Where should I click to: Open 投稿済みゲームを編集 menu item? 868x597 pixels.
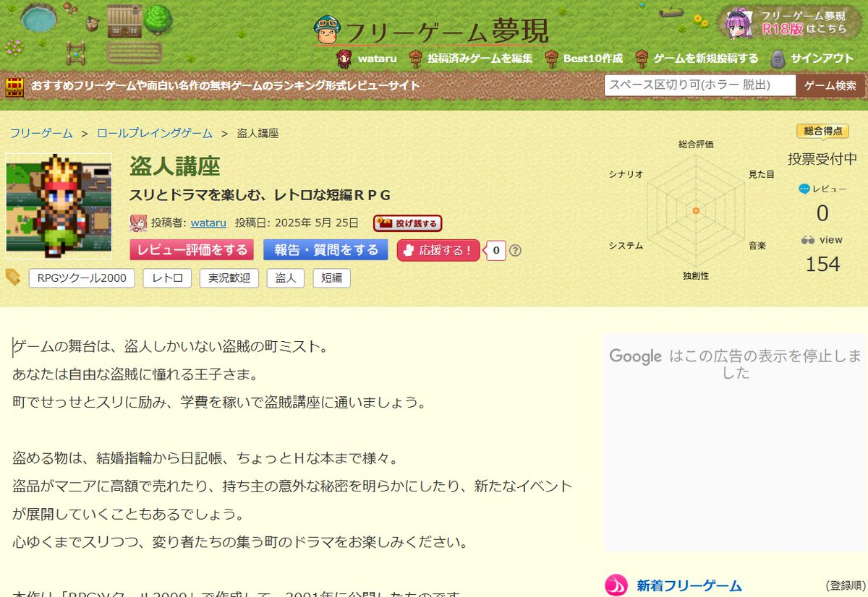pos(480,59)
